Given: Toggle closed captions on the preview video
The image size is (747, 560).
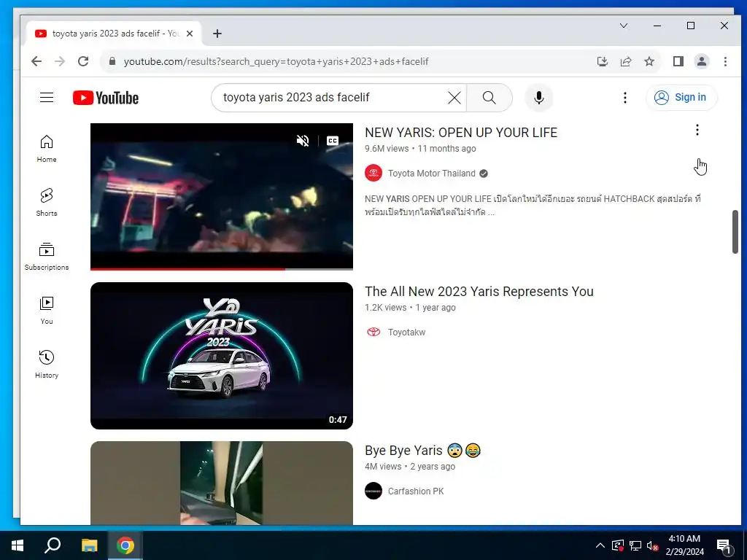Looking at the screenshot, I should pyautogui.click(x=333, y=141).
